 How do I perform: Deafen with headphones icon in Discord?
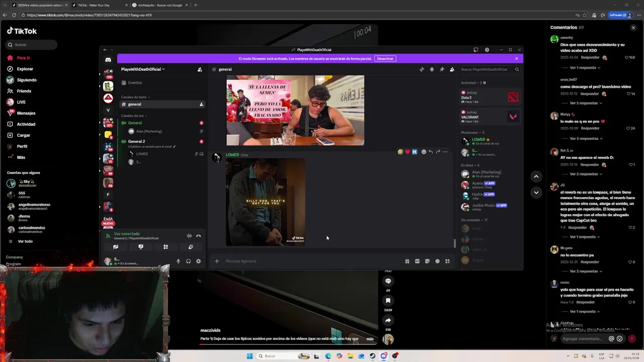pos(188,261)
